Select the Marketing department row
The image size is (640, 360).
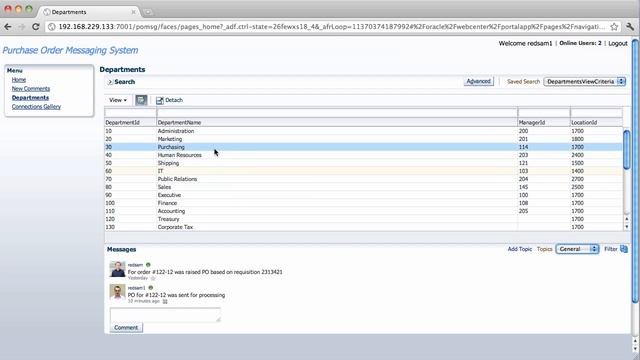click(x=364, y=139)
